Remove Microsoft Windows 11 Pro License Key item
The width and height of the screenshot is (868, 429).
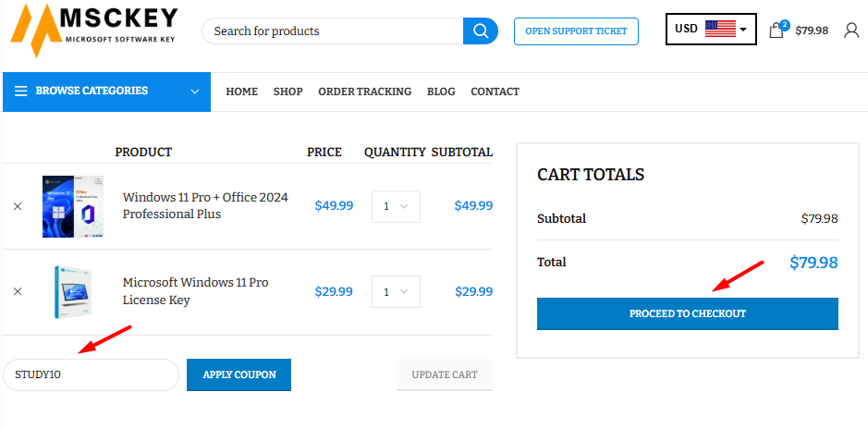tap(18, 291)
